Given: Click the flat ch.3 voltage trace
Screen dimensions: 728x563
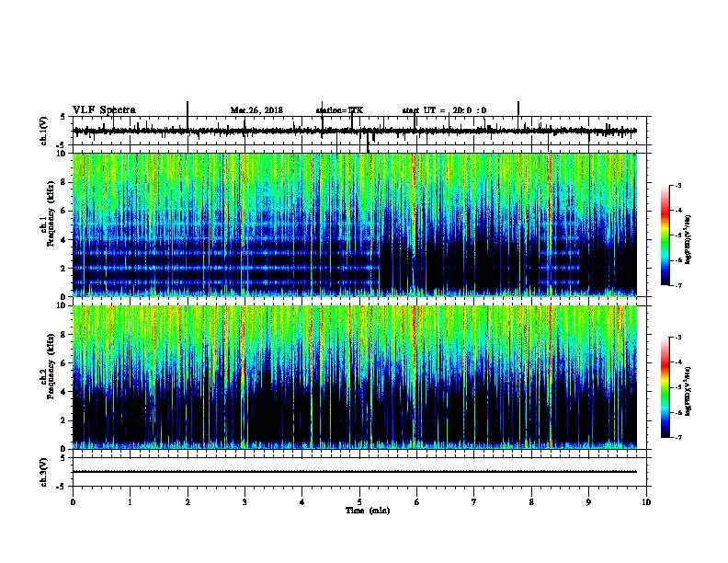Looking at the screenshot, I should [x=355, y=472].
